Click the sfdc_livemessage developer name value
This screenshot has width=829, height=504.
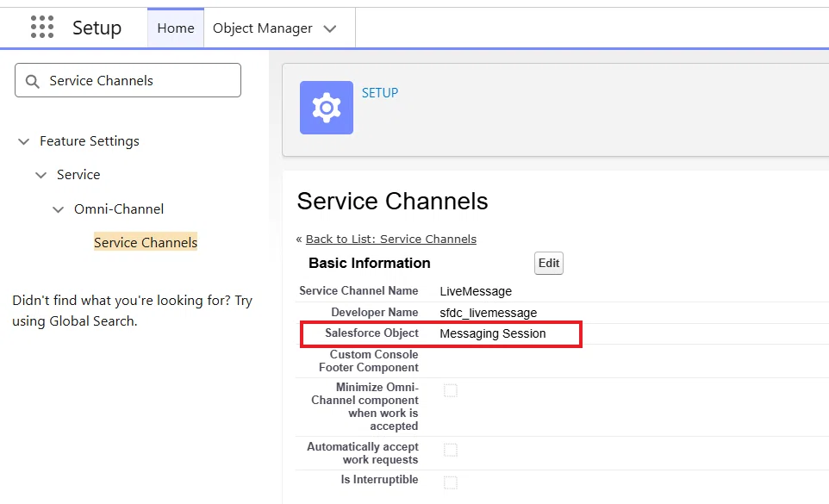coord(488,313)
